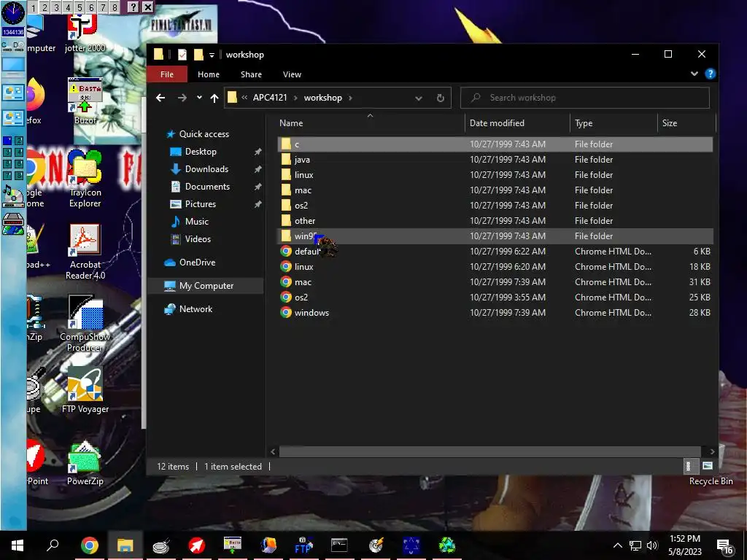Open FTP Voyager desktop icon
This screenshot has height=560, width=747.
coord(85,389)
